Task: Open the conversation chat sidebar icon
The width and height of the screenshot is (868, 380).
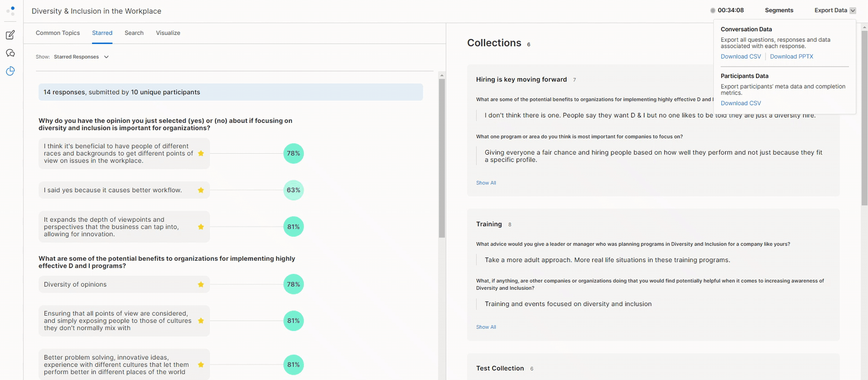Action: click(x=10, y=53)
